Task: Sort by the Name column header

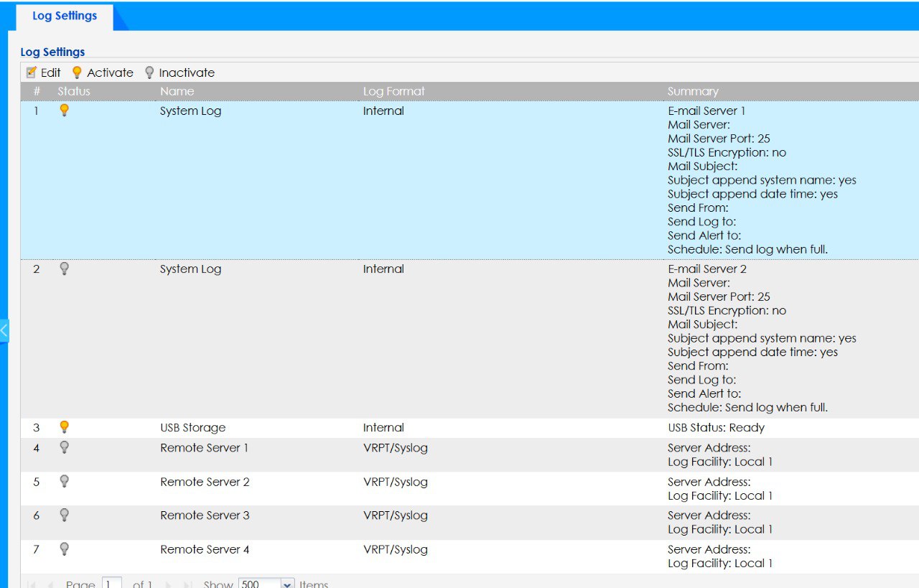Action: pyautogui.click(x=177, y=91)
